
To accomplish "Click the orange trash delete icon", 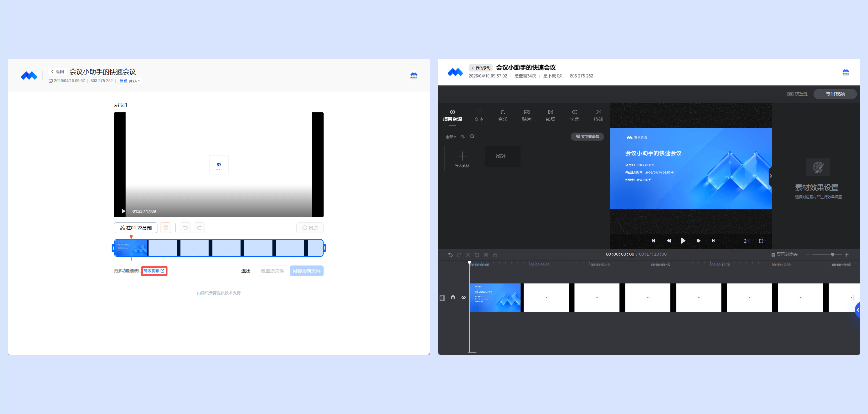I will [166, 228].
